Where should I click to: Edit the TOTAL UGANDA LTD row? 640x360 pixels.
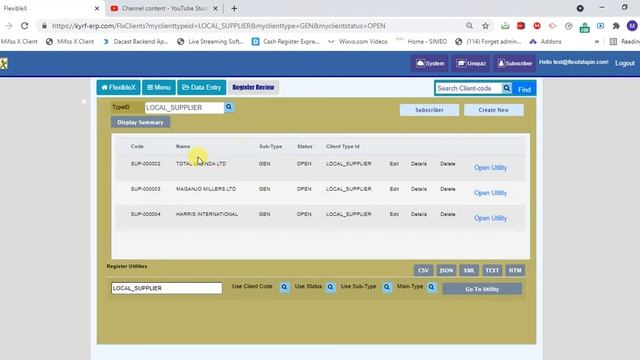(x=394, y=164)
